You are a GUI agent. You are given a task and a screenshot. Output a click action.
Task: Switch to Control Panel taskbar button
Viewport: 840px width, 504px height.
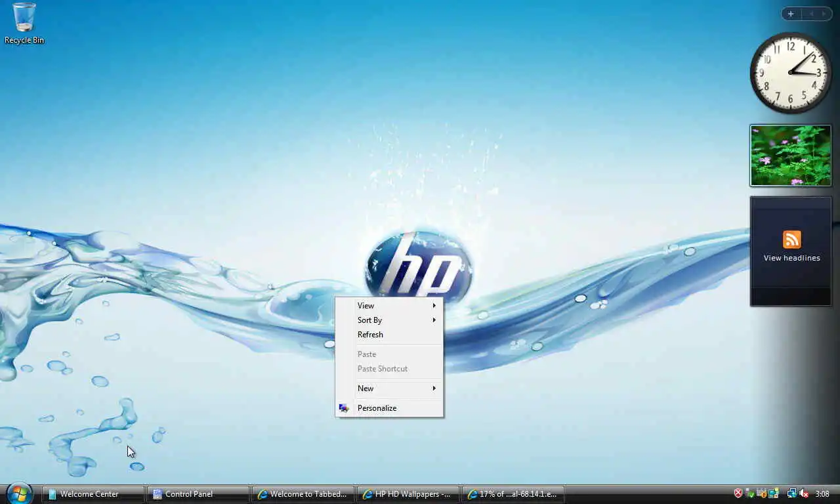point(198,494)
